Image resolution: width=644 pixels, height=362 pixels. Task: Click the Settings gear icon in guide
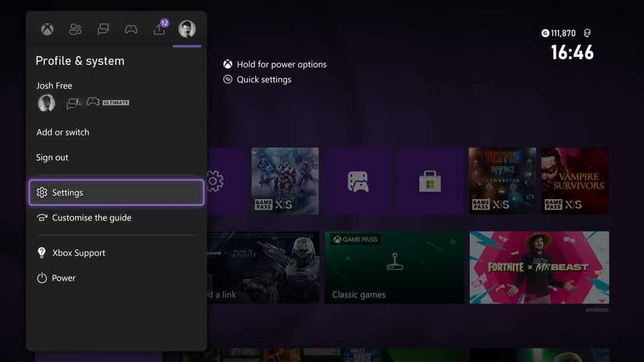coord(41,192)
